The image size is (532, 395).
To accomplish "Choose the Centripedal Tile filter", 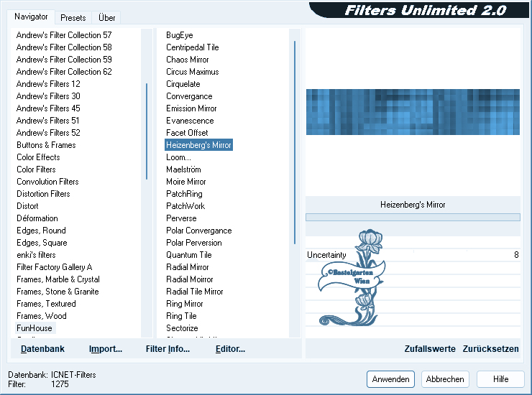I will (x=193, y=47).
